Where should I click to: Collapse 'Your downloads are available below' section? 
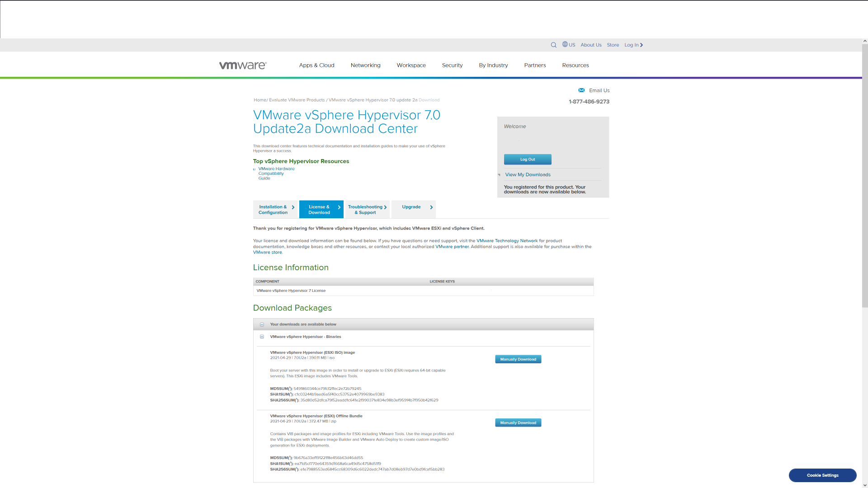click(x=262, y=324)
